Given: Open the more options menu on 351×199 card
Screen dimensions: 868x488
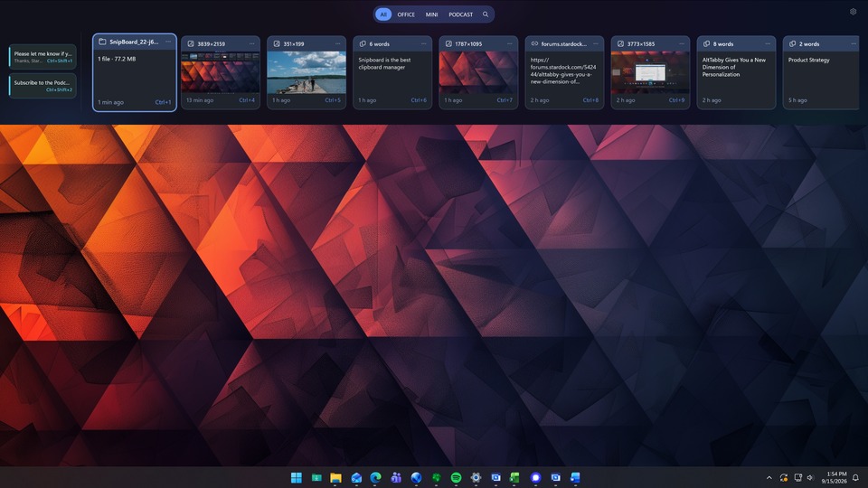Looking at the screenshot, I should point(337,43).
